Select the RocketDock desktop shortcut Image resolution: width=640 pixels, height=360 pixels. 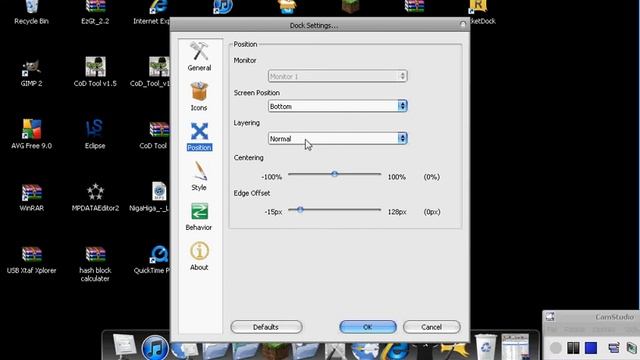[x=482, y=12]
